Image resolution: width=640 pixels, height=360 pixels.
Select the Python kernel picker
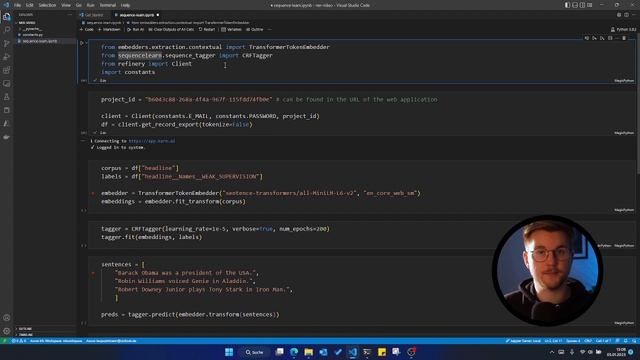click(x=623, y=29)
